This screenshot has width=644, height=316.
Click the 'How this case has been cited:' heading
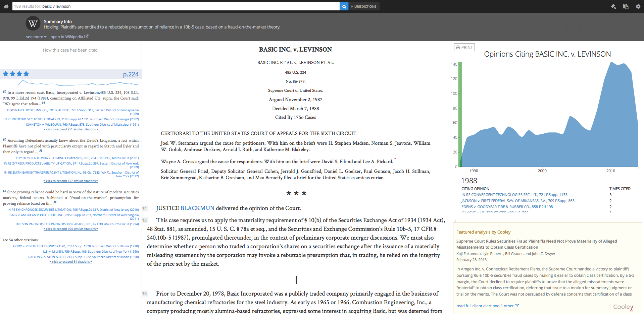71,50
